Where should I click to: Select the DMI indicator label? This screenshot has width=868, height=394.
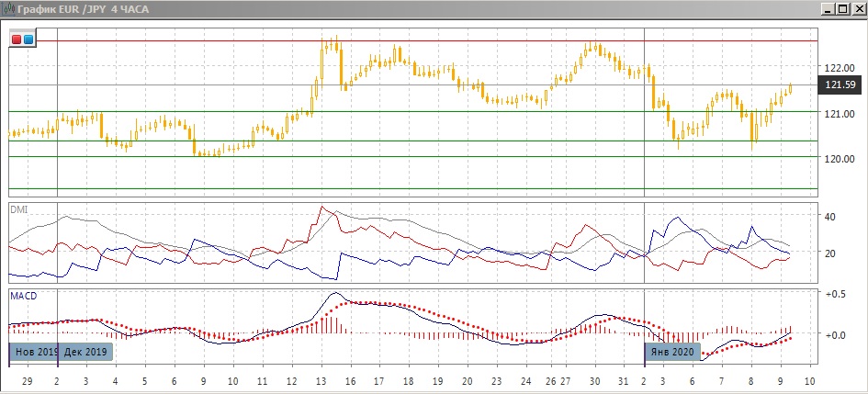pyautogui.click(x=18, y=209)
